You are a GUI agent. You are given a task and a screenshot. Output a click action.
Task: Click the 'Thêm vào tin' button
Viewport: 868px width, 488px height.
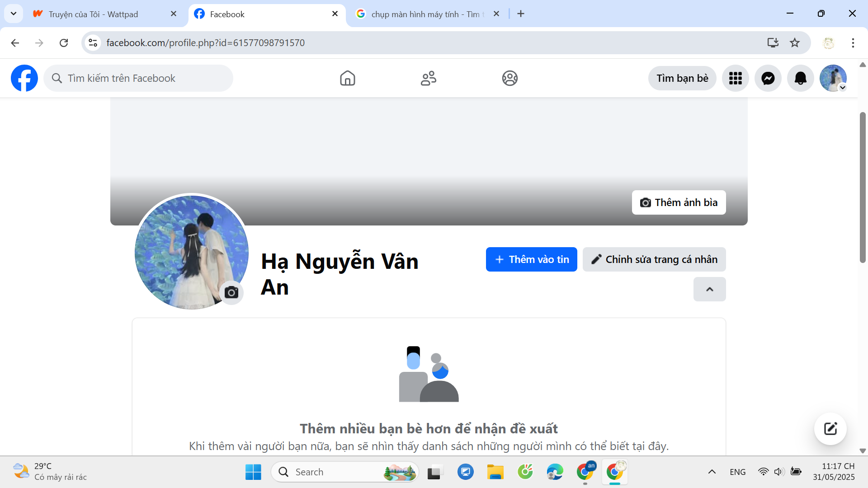pyautogui.click(x=531, y=259)
